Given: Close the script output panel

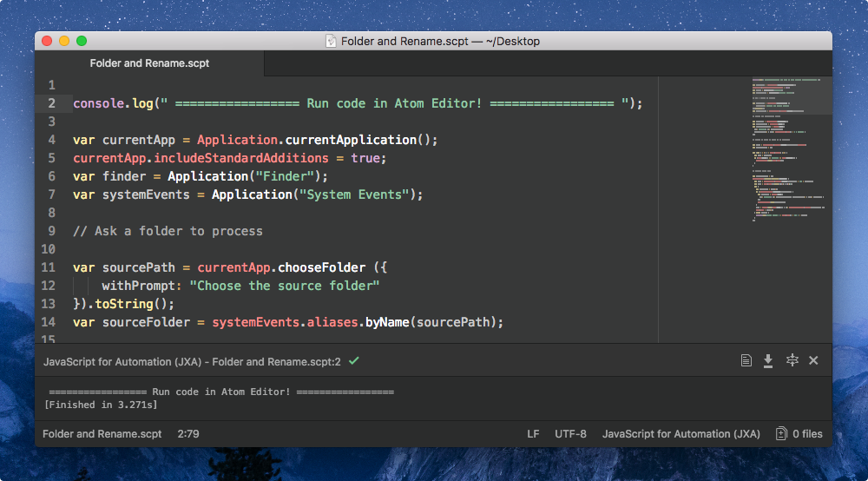Looking at the screenshot, I should tap(813, 360).
